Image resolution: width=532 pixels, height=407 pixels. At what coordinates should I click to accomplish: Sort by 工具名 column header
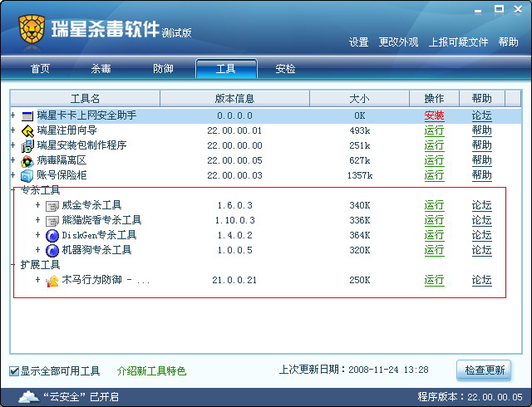(x=85, y=99)
